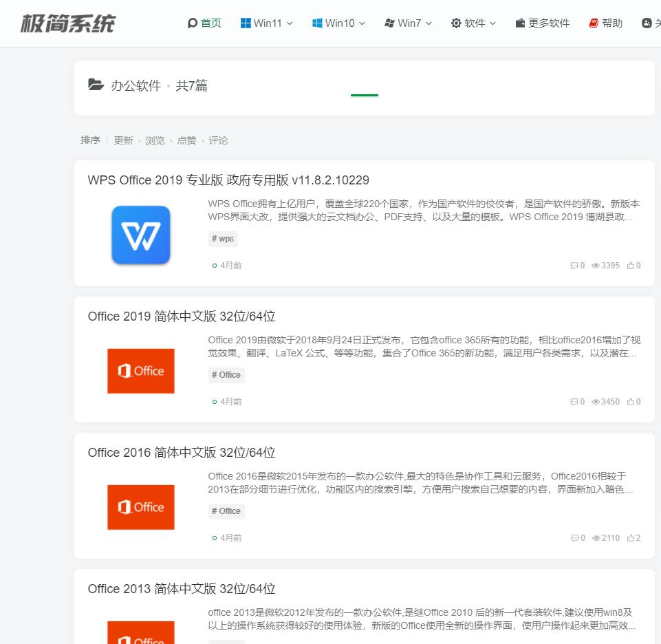Open the 软件 dropdown chevron
This screenshot has height=644, width=661.
[x=492, y=23]
